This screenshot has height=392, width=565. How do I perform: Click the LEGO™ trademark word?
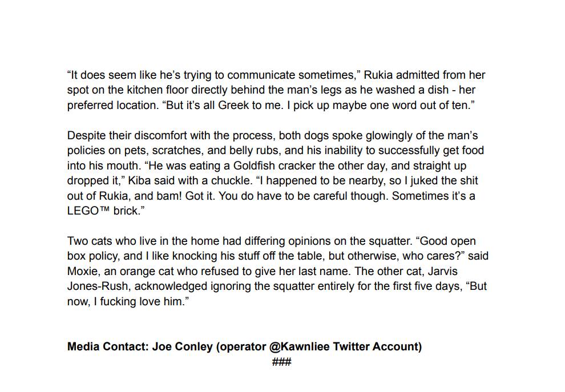(88, 211)
